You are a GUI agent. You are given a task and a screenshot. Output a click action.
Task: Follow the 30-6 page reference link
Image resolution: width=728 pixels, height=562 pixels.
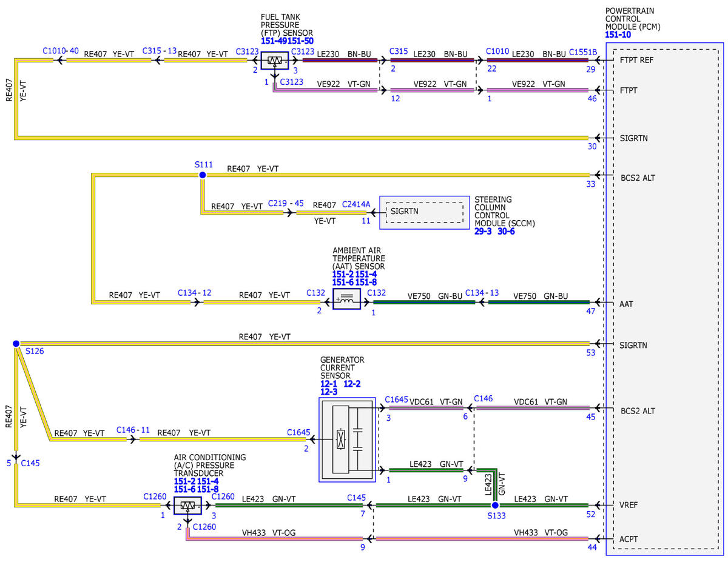pos(506,232)
